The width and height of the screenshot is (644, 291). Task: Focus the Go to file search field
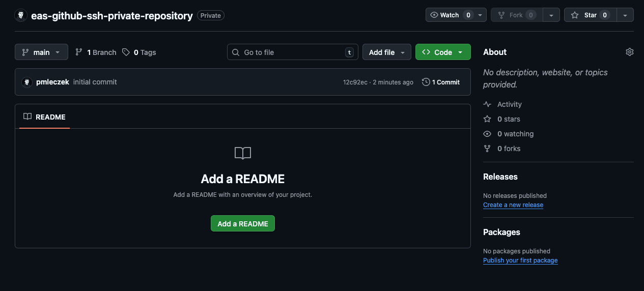pos(292,52)
